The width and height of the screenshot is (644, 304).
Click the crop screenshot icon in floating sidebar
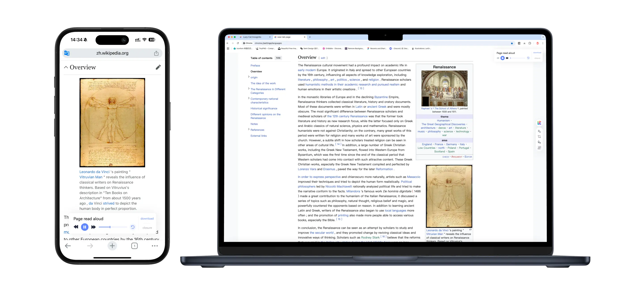click(x=539, y=137)
